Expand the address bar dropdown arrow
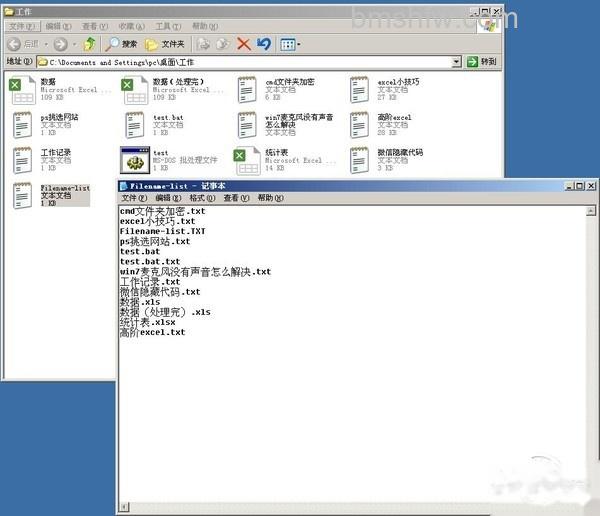600x516 pixels. [456, 62]
